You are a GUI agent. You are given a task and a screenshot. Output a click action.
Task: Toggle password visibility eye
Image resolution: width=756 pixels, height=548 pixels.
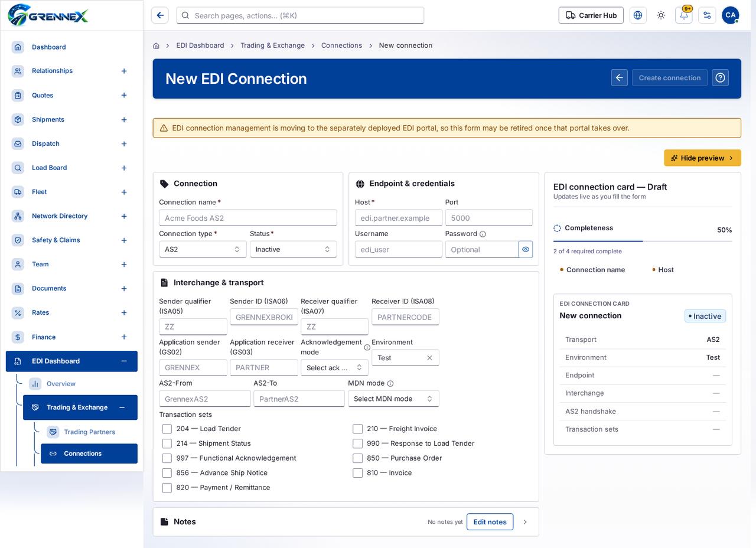[526, 249]
